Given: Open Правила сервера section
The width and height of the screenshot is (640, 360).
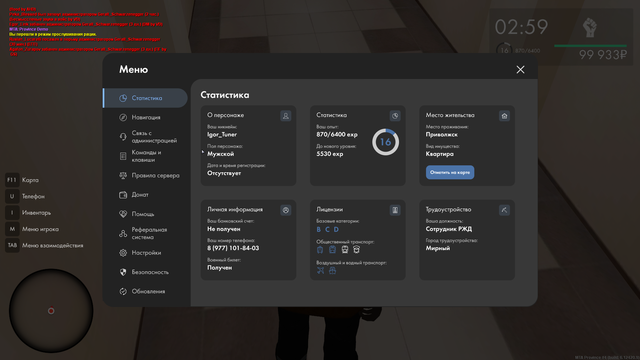Looking at the screenshot, I should tap(145, 176).
